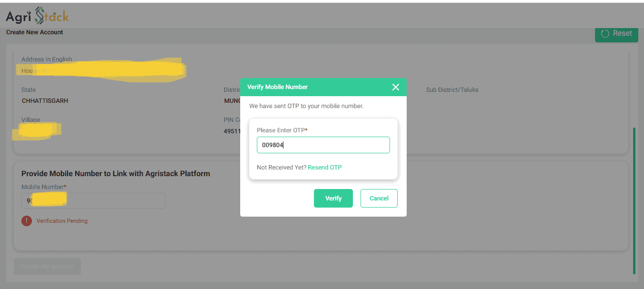Viewport: 644px width, 289px height.
Task: Click the Resend OTP link
Action: pyautogui.click(x=325, y=168)
